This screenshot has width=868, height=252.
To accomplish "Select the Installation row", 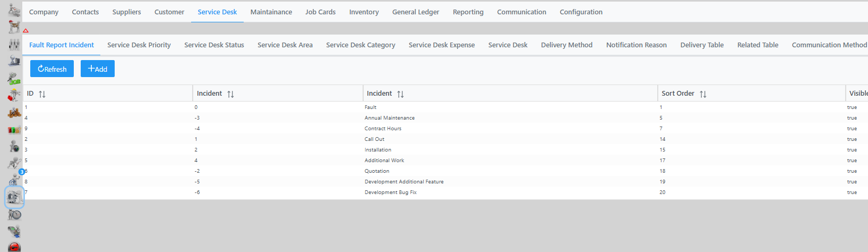I will coord(445,149).
